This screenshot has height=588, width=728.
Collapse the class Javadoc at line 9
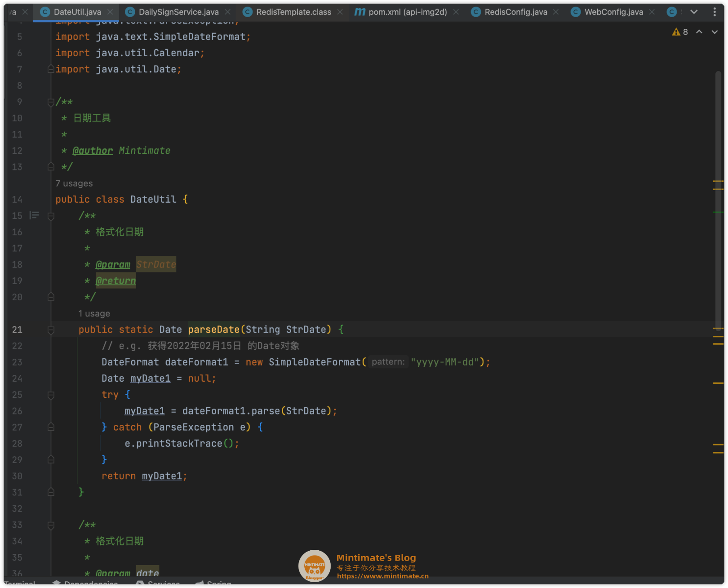(x=51, y=102)
